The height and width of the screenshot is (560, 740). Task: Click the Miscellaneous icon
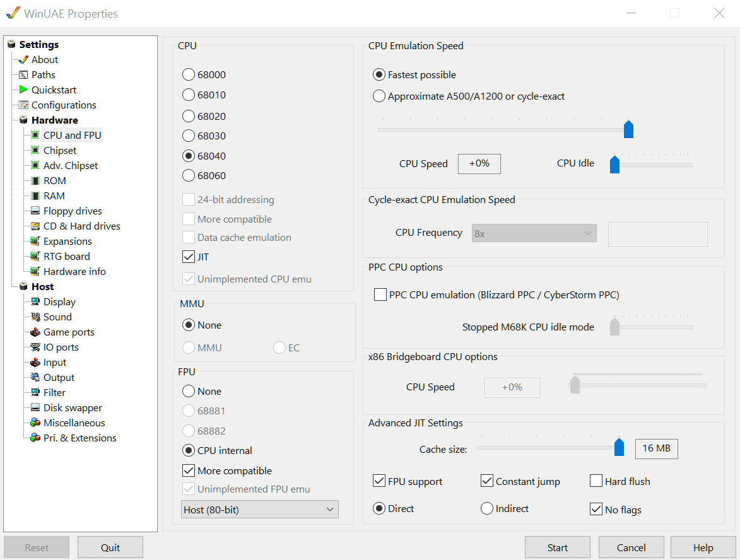tap(35, 423)
